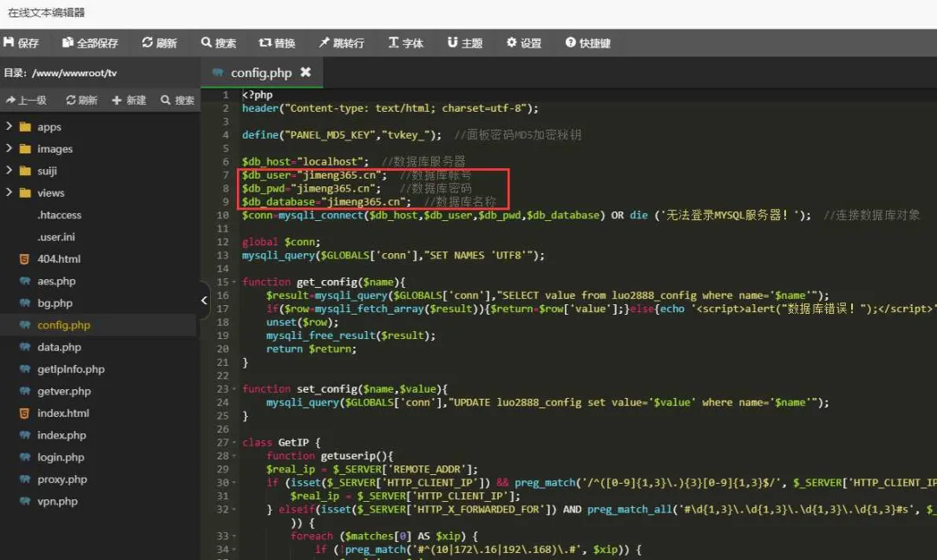Click line number 10 in gutter
This screenshot has height=560, width=937.
pos(222,215)
